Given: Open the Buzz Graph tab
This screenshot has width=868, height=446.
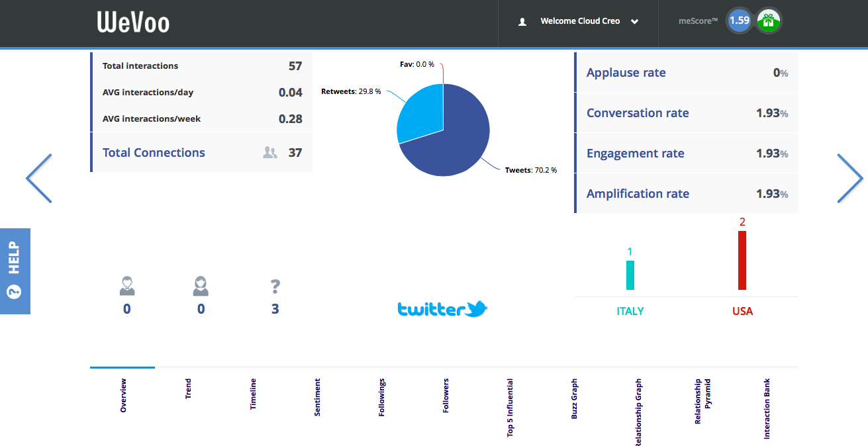Looking at the screenshot, I should click(x=574, y=398).
